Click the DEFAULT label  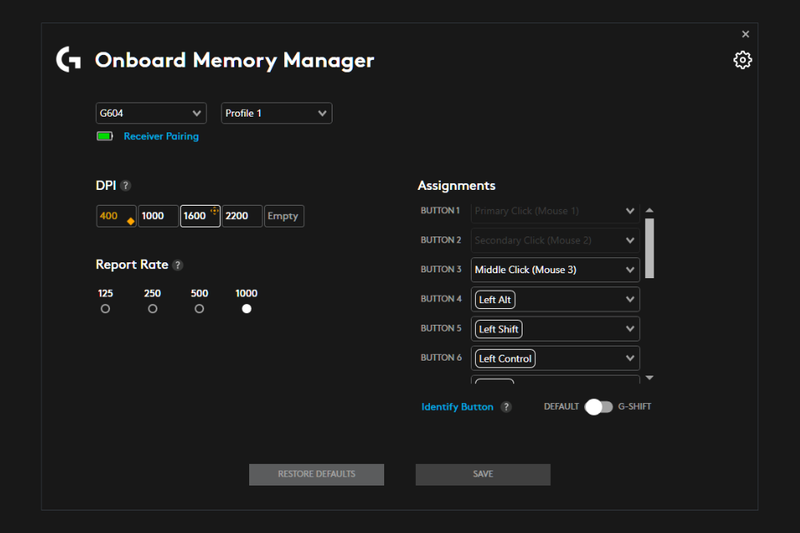click(x=561, y=407)
